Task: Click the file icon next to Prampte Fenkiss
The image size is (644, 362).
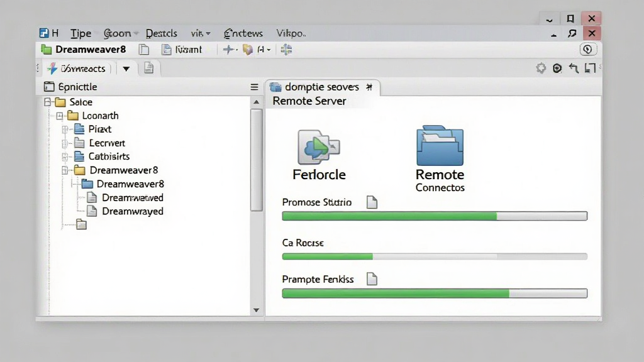Action: pos(372,279)
